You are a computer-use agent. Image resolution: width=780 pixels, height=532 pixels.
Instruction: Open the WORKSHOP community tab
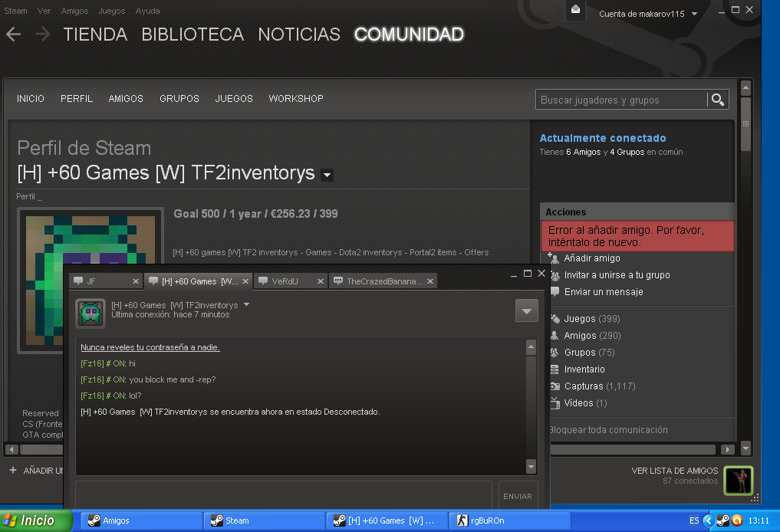click(x=296, y=98)
